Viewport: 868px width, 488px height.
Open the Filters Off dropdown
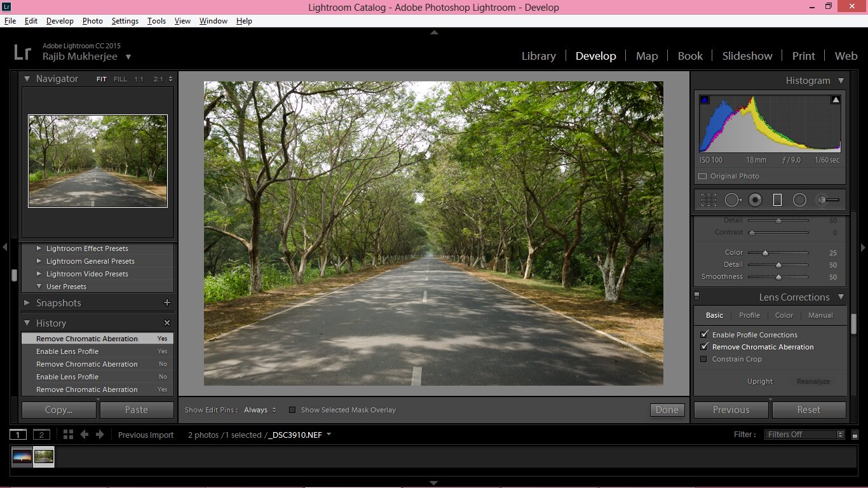point(804,435)
